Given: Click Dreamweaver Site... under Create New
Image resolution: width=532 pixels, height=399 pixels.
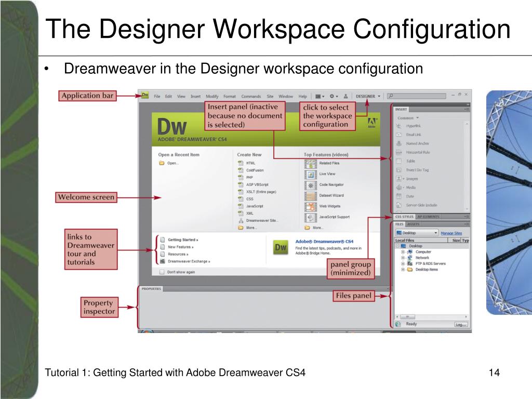Looking at the screenshot, I should pos(258,220).
